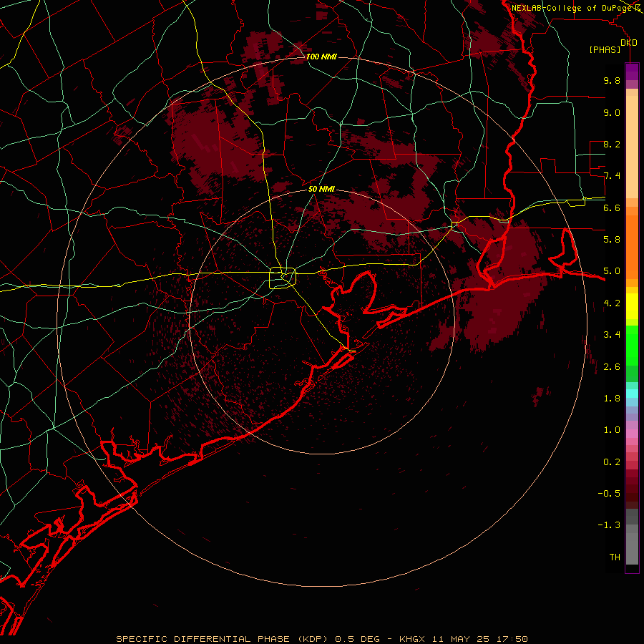Select the -0.5 value on the color scale
This screenshot has width=644, height=644.
609,494
